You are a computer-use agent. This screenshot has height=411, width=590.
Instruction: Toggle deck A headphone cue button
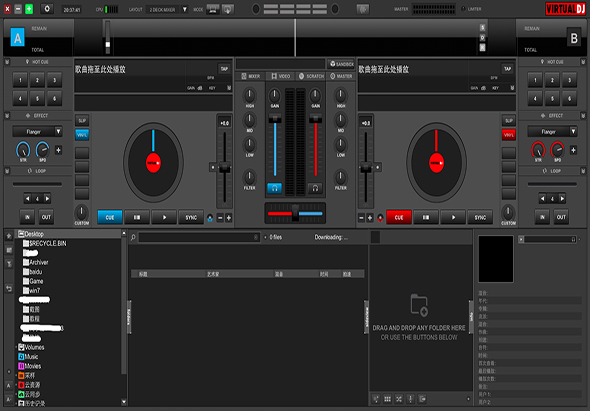coord(274,188)
